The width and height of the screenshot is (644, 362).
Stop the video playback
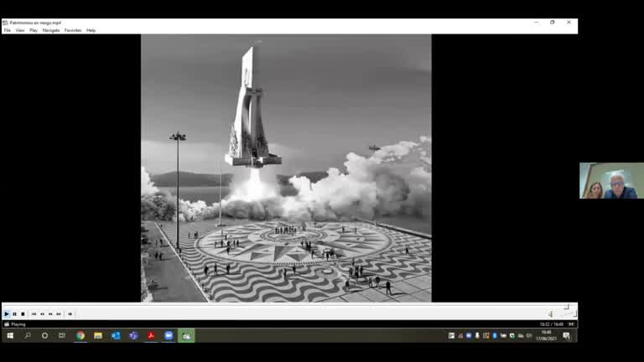(23, 314)
